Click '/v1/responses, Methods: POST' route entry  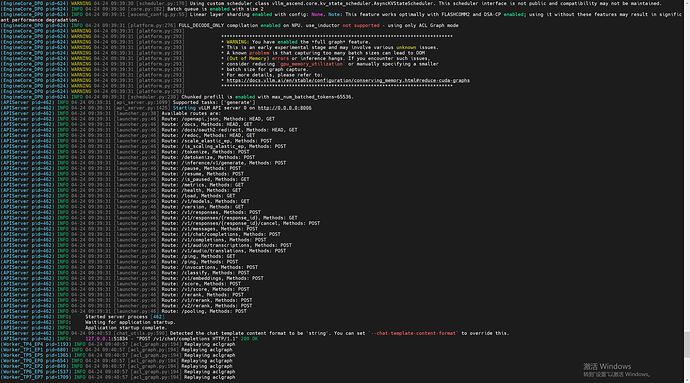pos(211,212)
